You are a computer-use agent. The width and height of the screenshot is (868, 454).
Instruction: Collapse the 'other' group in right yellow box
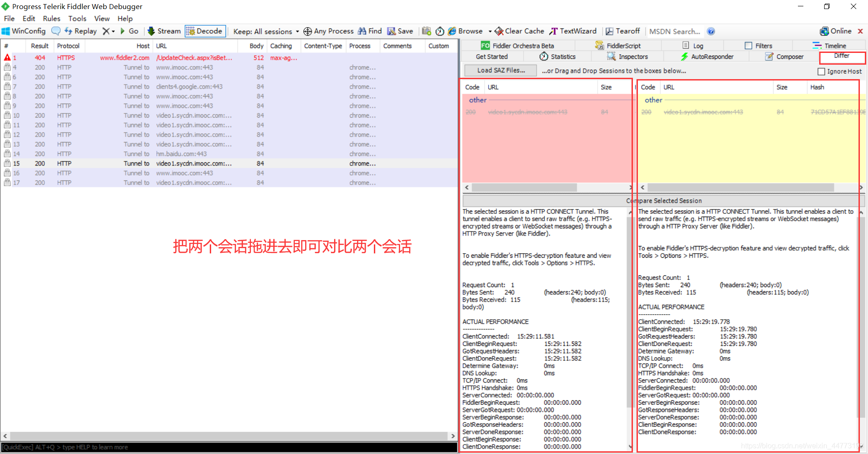tap(653, 100)
